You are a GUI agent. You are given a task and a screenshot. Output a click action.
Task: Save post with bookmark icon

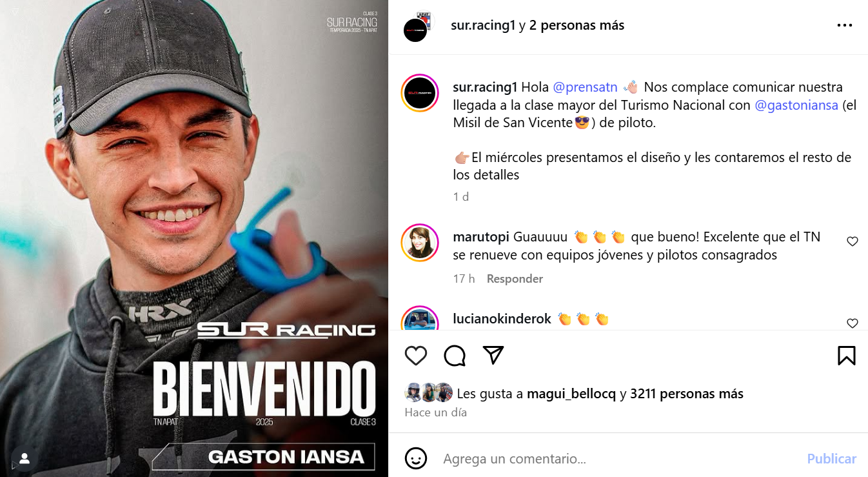[x=847, y=356]
